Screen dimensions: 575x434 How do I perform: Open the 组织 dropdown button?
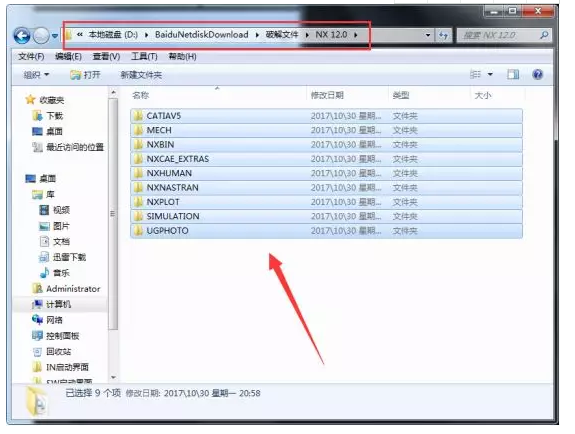click(x=36, y=75)
